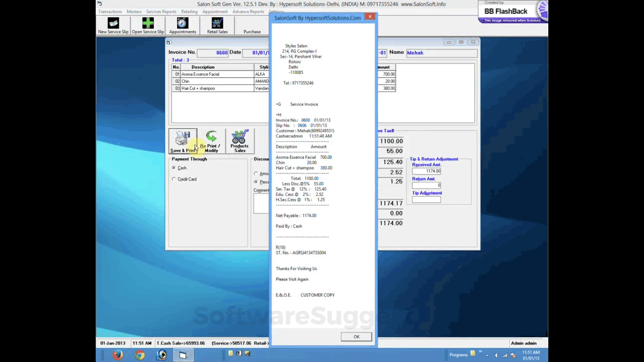The width and height of the screenshot is (644, 362).
Task: Launch Retail Sales cart toolbar icon
Action: (x=217, y=25)
